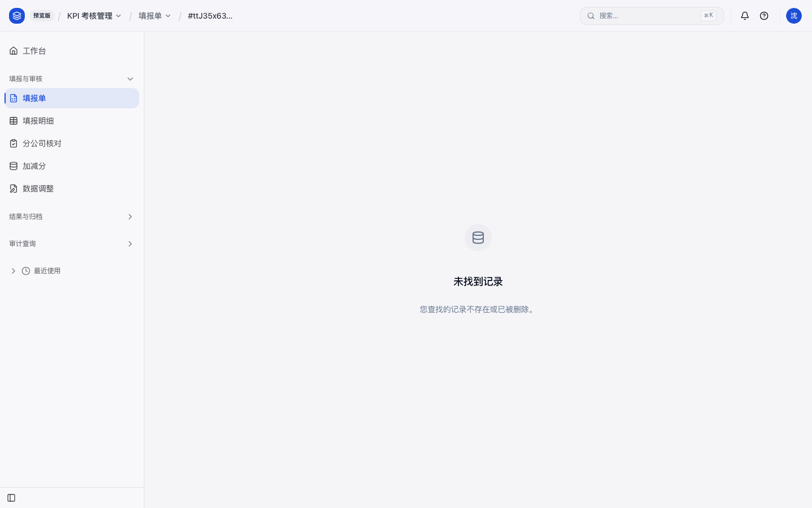The image size is (812, 508).
Task: Open the user avatar 沈 menu
Action: click(794, 16)
